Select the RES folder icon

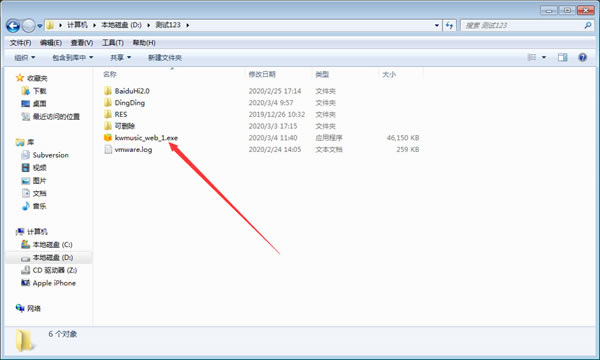[x=108, y=114]
